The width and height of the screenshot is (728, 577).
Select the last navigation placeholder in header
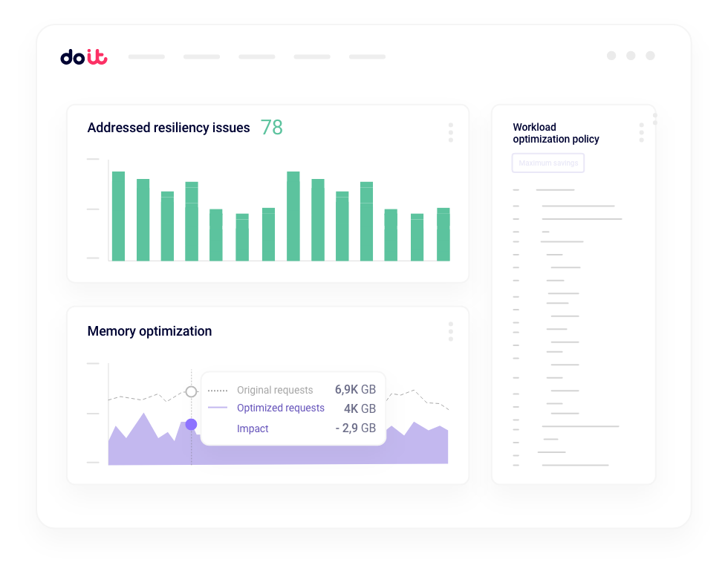pyautogui.click(x=367, y=56)
